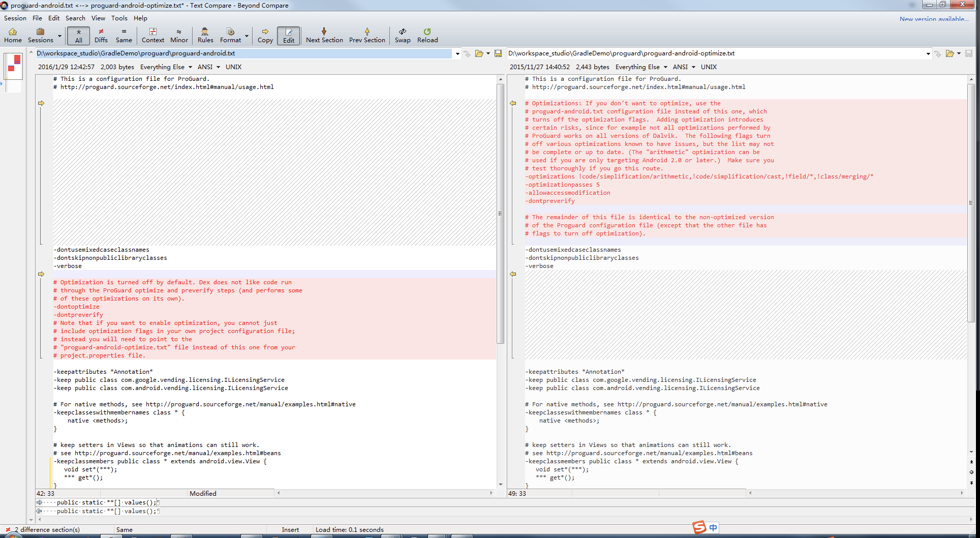Open right Everything Else file format dropdown

[x=641, y=67]
